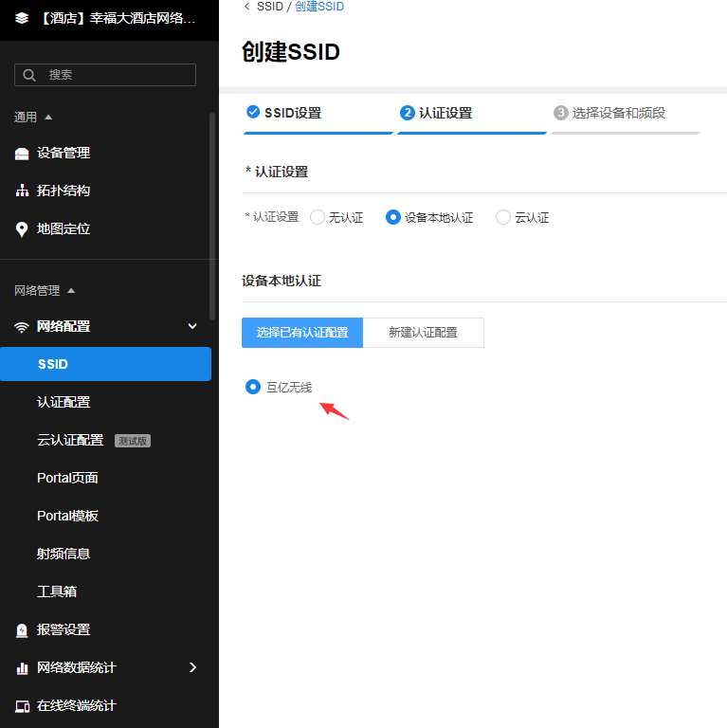Open 设备管理 via its device icon

tap(22, 154)
